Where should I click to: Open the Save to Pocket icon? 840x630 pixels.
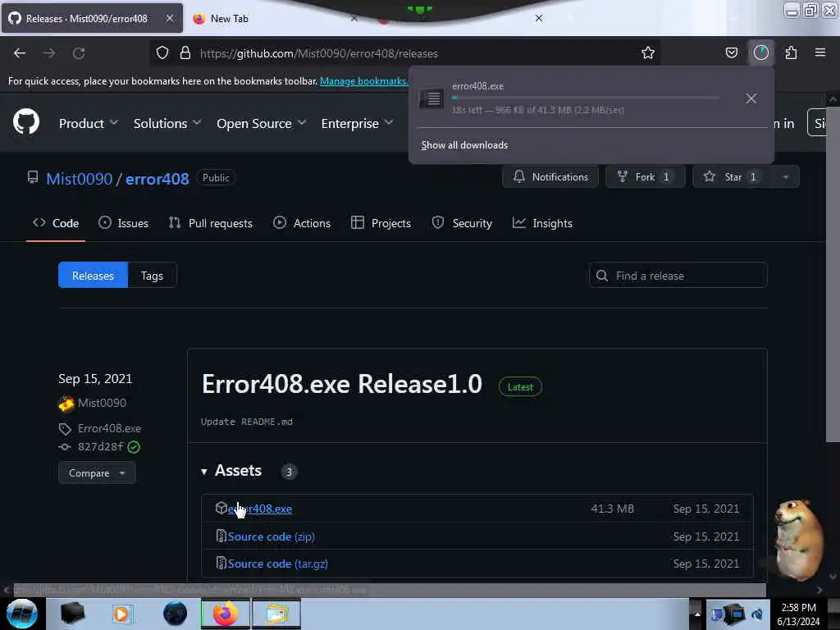[731, 53]
